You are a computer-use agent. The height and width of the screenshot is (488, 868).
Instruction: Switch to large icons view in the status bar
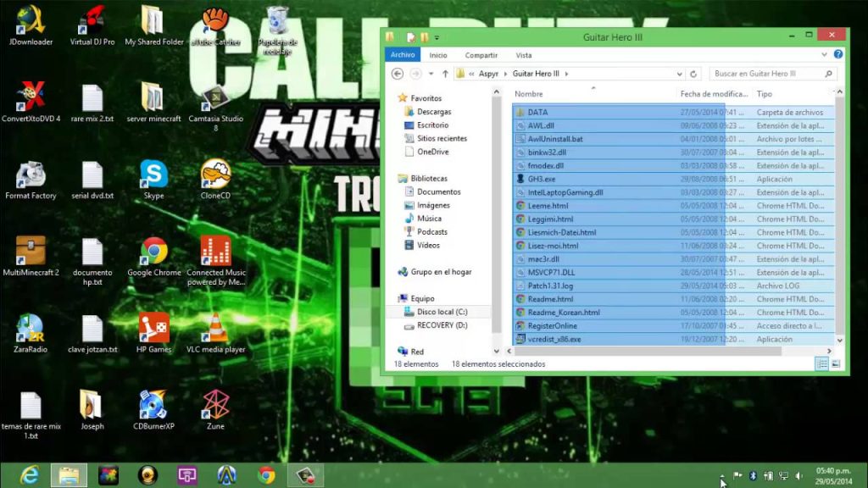[836, 363]
